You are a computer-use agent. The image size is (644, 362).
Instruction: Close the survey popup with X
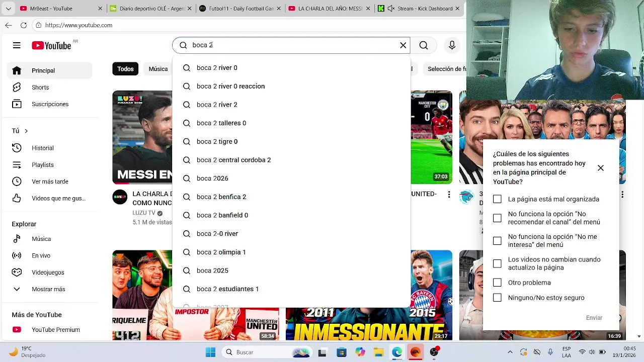click(x=601, y=168)
